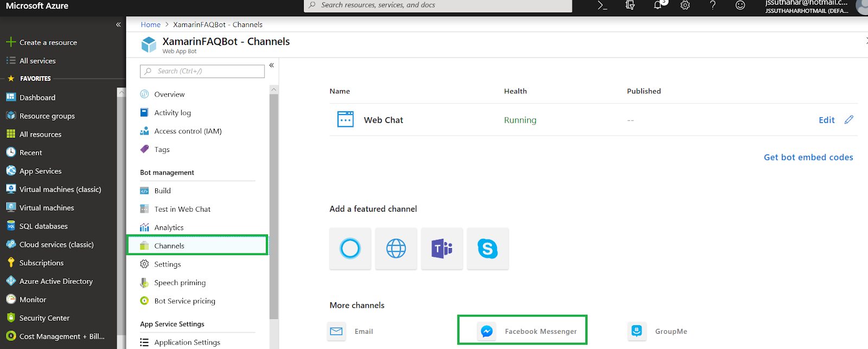Click the SQL databases icon
The image size is (868, 349).
[x=11, y=226]
